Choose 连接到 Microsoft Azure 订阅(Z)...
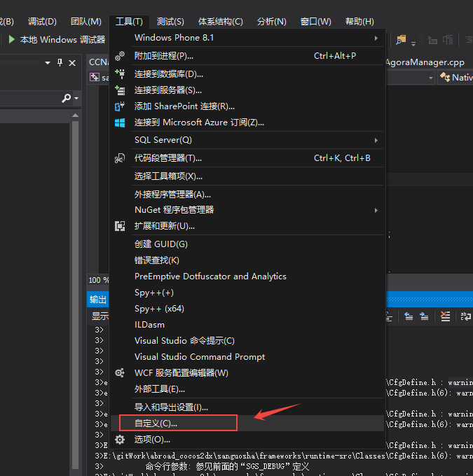This screenshot has width=473, height=476. [247, 122]
